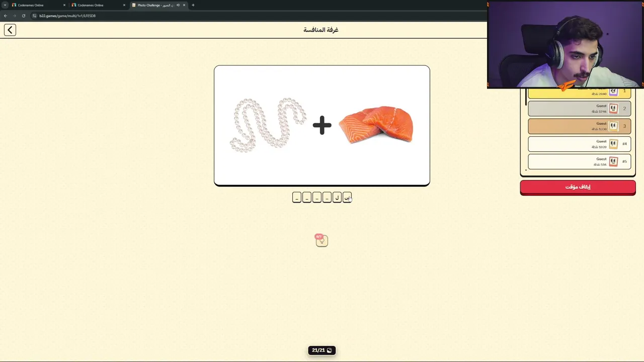Click the salmon fillet picture clue
Image resolution: width=644 pixels, height=362 pixels.
[x=376, y=125]
